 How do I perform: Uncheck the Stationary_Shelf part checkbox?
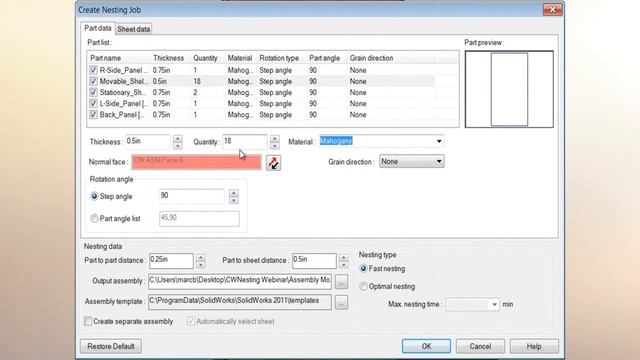tap(93, 92)
